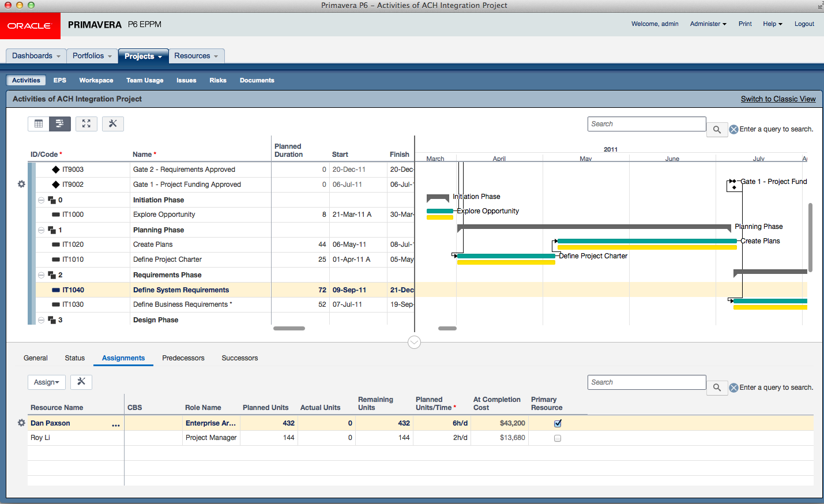Click the WBS icon for Requirements Phase
This screenshot has width=824, height=504.
coord(52,275)
